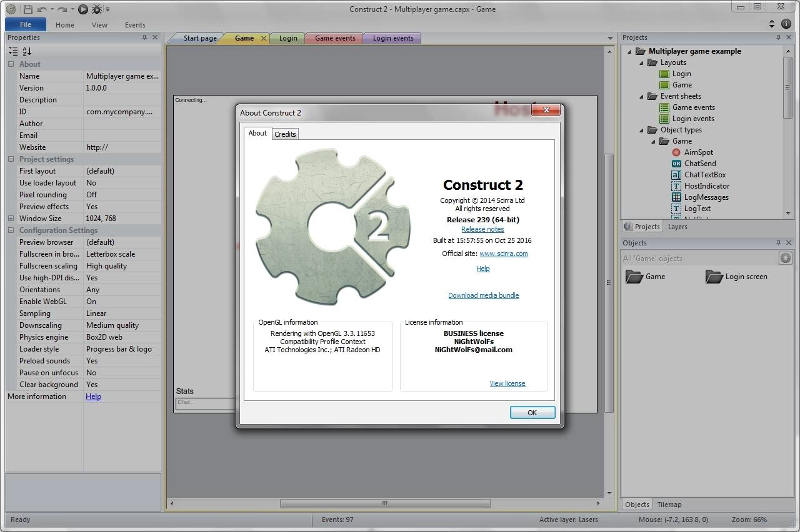
Task: Click OK in About Construct 2 dialog
Action: [x=532, y=413]
